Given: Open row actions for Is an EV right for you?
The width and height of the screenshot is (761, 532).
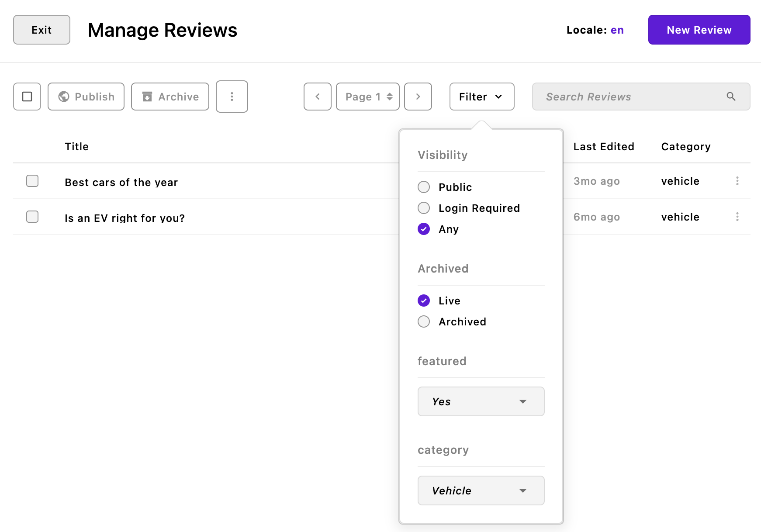Looking at the screenshot, I should [737, 217].
